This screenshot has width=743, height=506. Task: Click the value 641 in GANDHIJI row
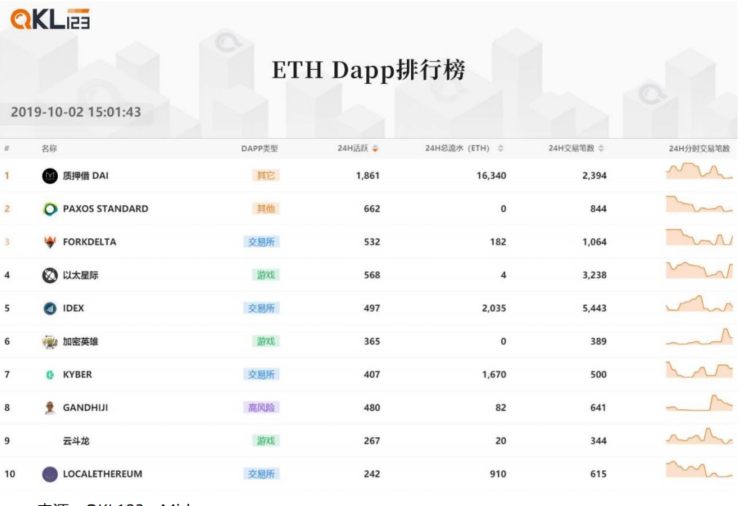[598, 408]
